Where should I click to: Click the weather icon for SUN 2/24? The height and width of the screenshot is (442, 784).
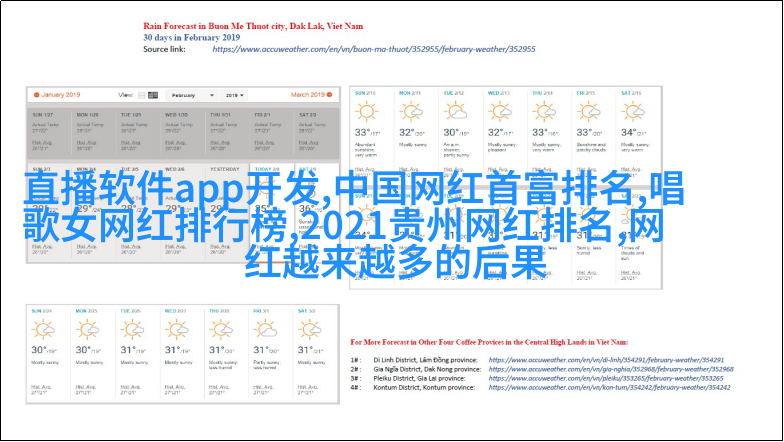click(x=44, y=330)
